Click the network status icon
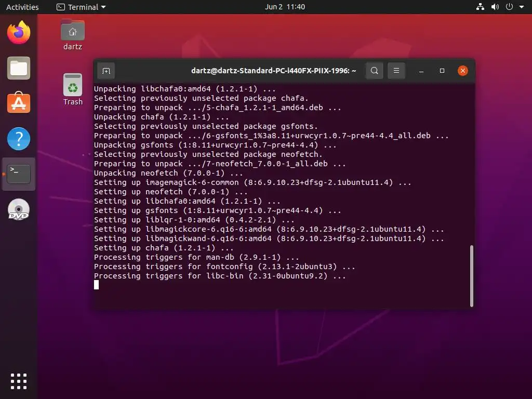Viewport: 532px width, 399px height. tap(480, 7)
